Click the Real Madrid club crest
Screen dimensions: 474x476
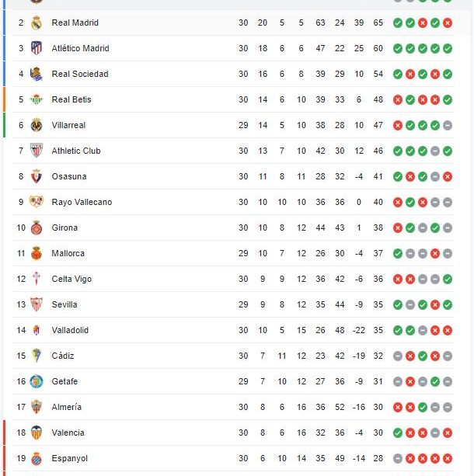pyautogui.click(x=37, y=23)
